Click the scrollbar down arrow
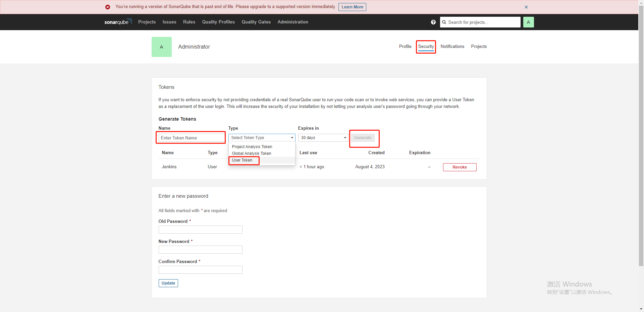This screenshot has height=312, width=644. click(641, 309)
